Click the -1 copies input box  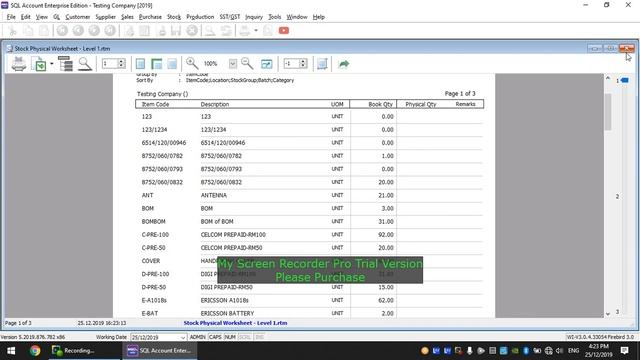[291, 64]
